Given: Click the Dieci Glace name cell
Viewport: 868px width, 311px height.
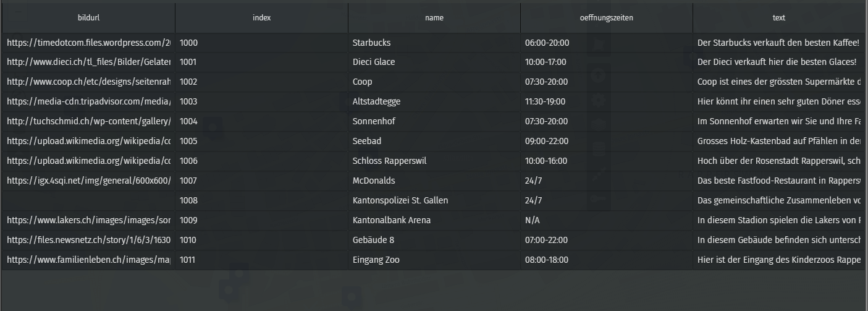Looking at the screenshot, I should pos(373,62).
